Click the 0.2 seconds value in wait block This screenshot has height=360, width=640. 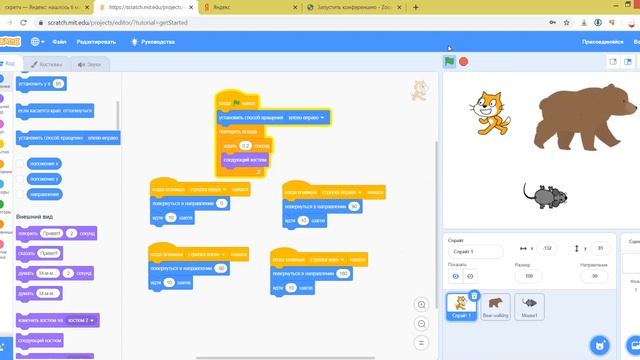tap(245, 146)
